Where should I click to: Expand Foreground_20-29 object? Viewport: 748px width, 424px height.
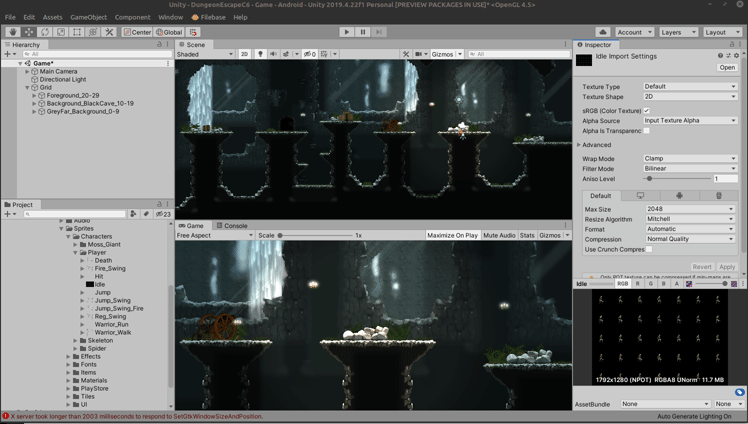click(x=34, y=95)
